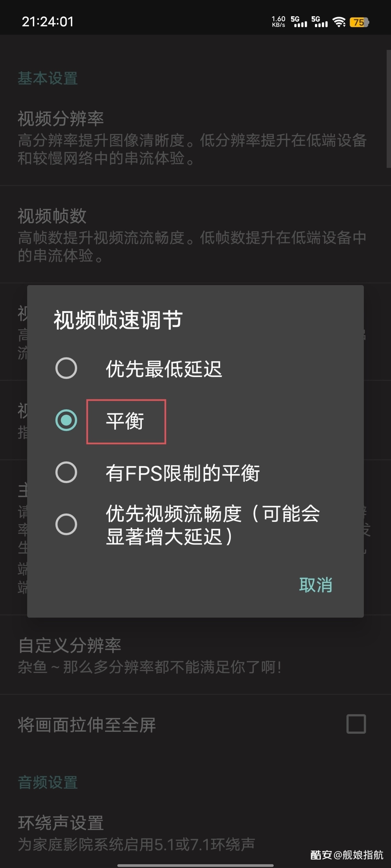Tap the 优先最低延迟 option label
Viewport: 391px width, 868px height.
click(x=164, y=369)
